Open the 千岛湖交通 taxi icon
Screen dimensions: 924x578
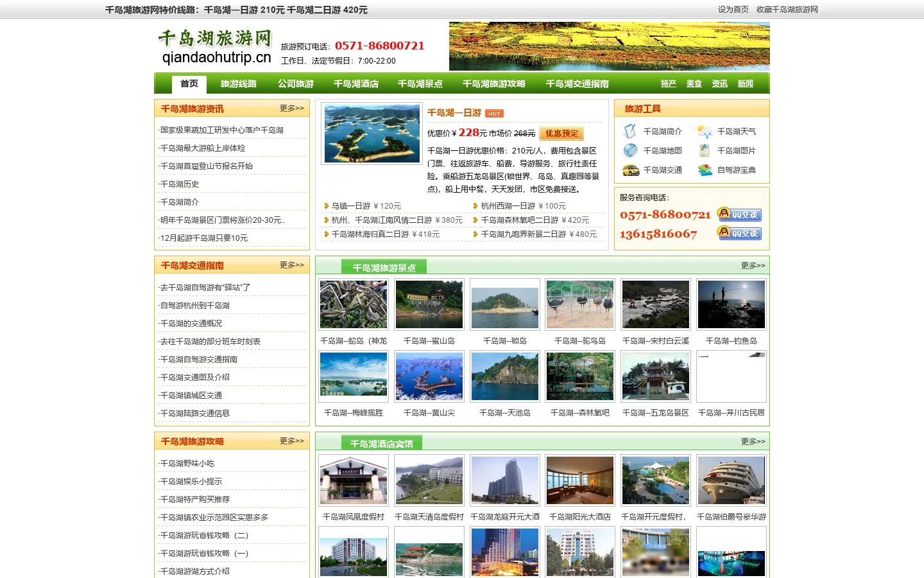point(630,170)
